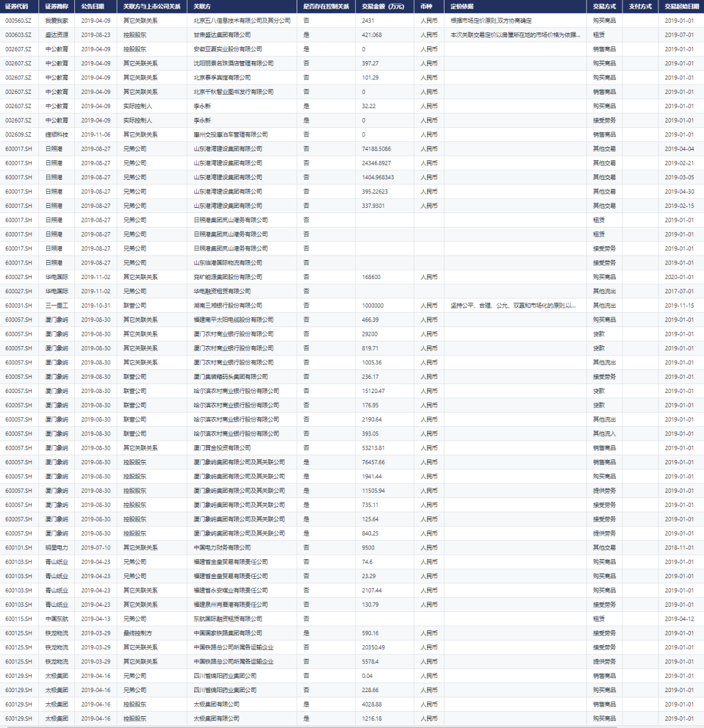Click the 证券简称 column header
704x728 pixels.
coord(57,7)
